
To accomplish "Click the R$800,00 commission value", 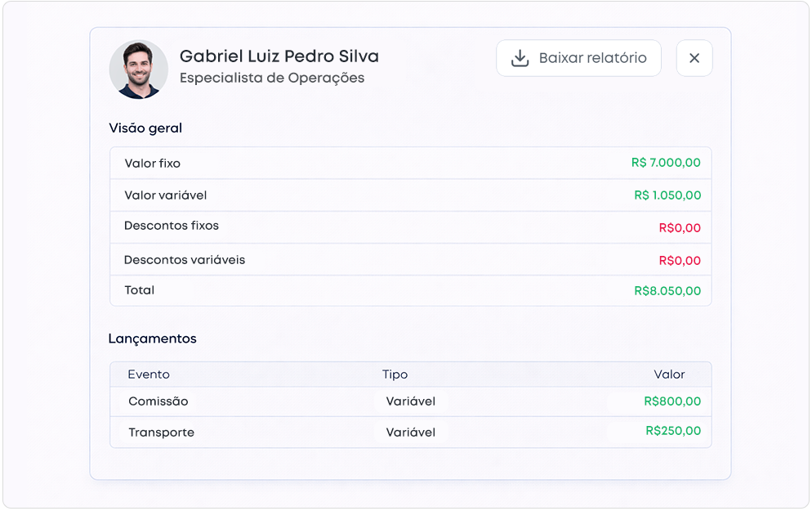I will tap(672, 401).
